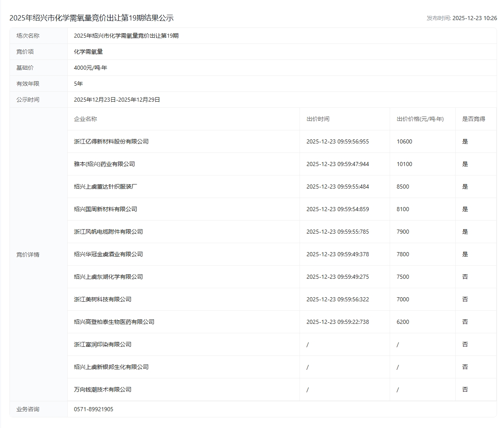Click 浙江美树科技有限公司 in the table
The width and height of the screenshot is (504, 428).
(x=102, y=299)
